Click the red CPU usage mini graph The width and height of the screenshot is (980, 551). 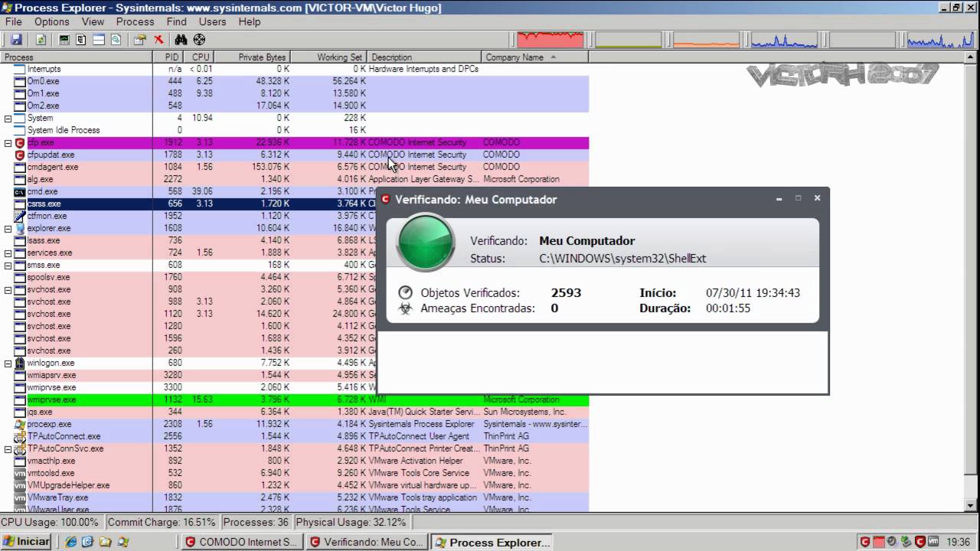click(549, 40)
